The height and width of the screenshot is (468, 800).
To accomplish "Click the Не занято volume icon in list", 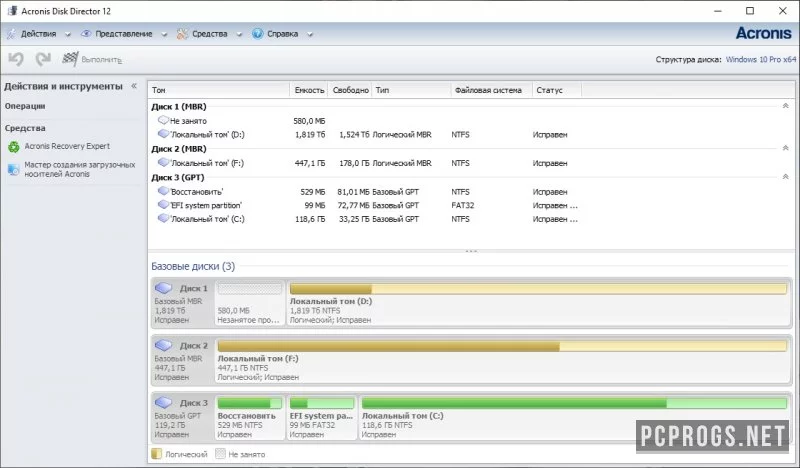I will (163, 120).
